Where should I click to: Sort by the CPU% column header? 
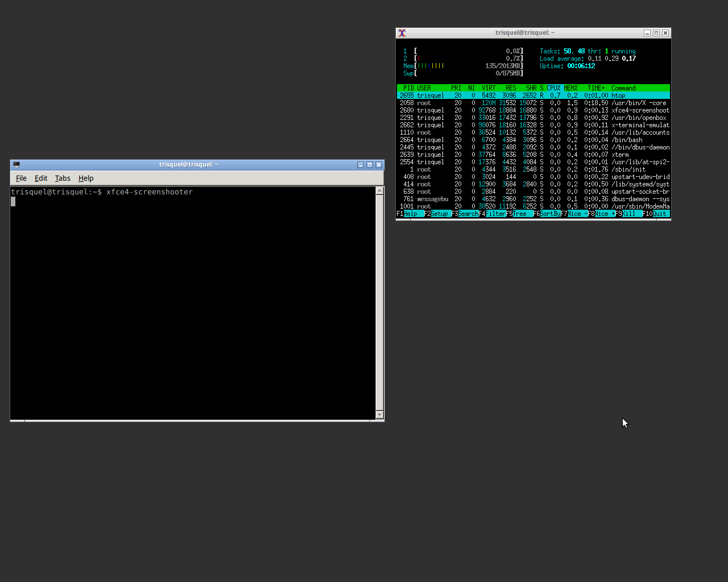pyautogui.click(x=553, y=88)
